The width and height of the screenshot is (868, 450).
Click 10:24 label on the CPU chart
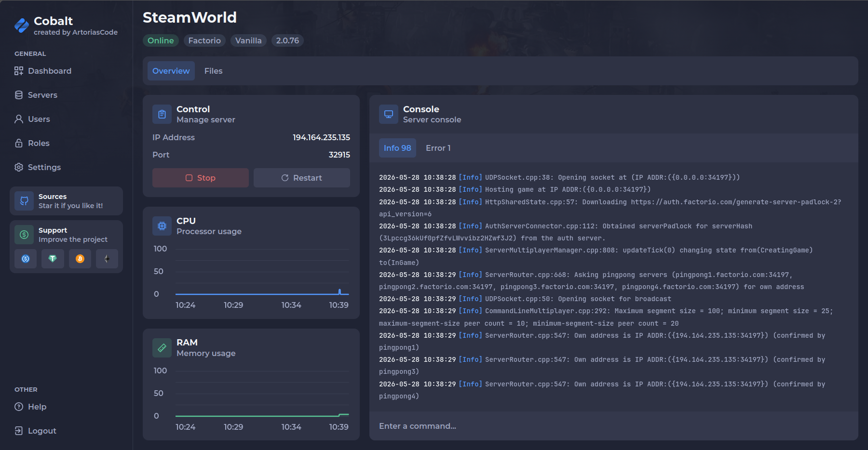[x=186, y=305]
